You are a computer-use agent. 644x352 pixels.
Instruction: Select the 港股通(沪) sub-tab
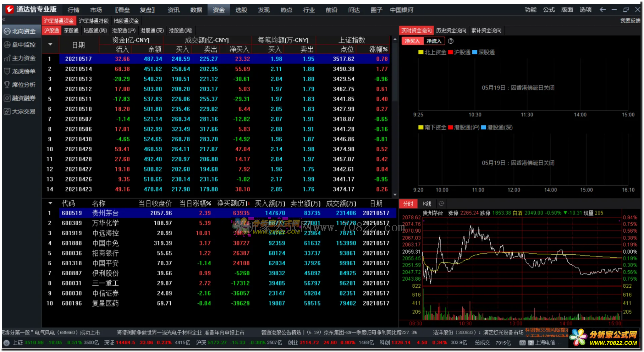coord(124,31)
